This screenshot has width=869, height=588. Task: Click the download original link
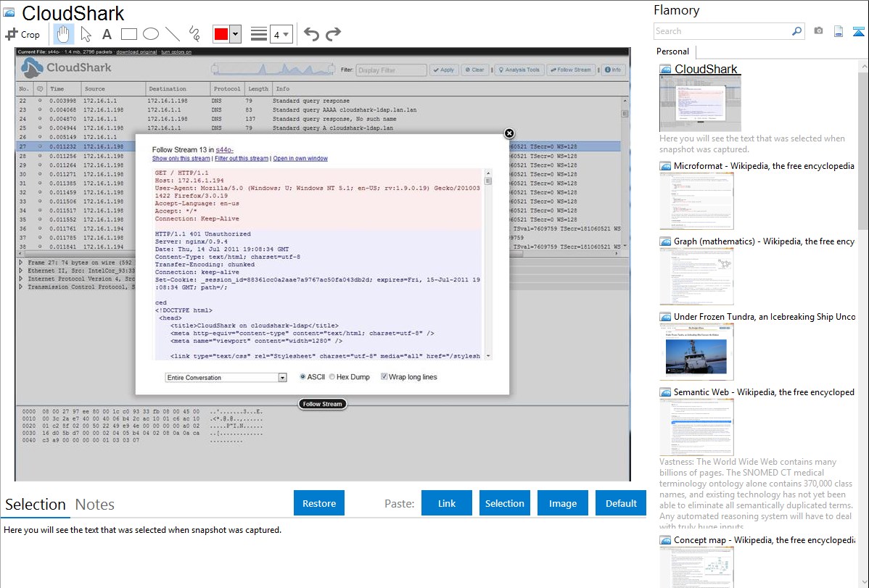[136, 52]
